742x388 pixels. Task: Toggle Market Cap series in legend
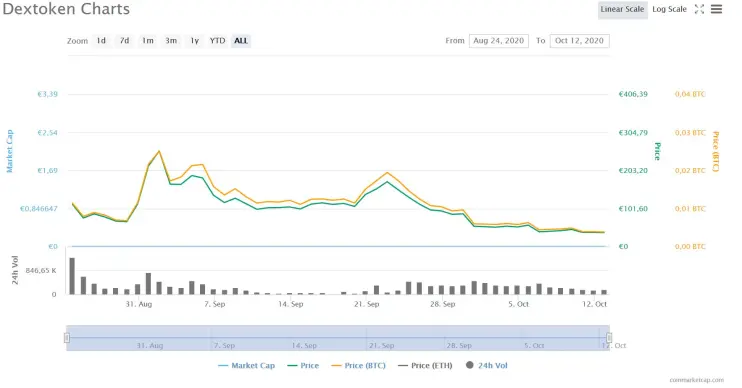click(x=247, y=365)
